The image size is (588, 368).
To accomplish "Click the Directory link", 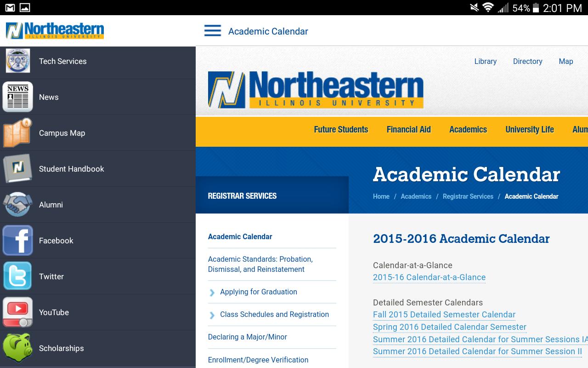I will pyautogui.click(x=528, y=61).
